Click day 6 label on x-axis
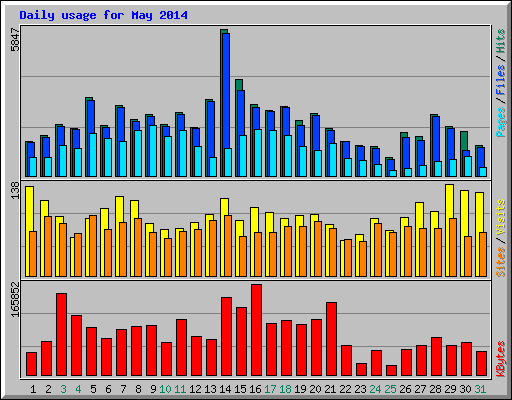The width and height of the screenshot is (512, 400). coord(108,389)
